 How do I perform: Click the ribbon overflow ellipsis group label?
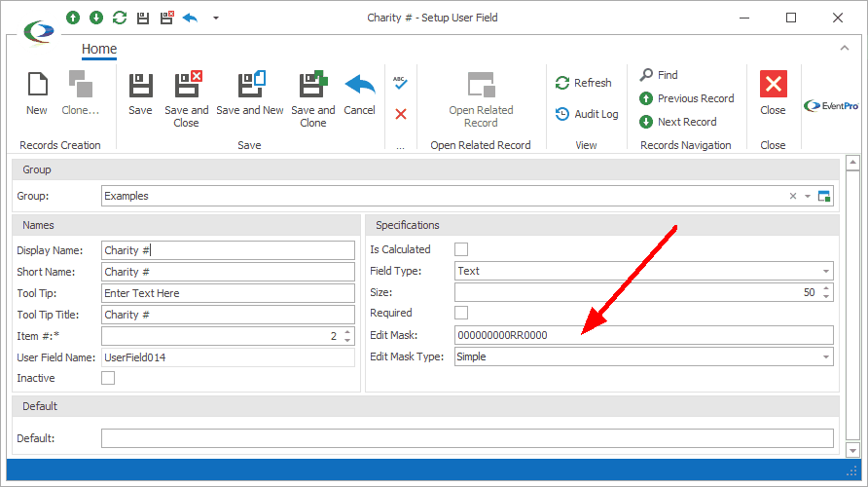click(x=400, y=146)
